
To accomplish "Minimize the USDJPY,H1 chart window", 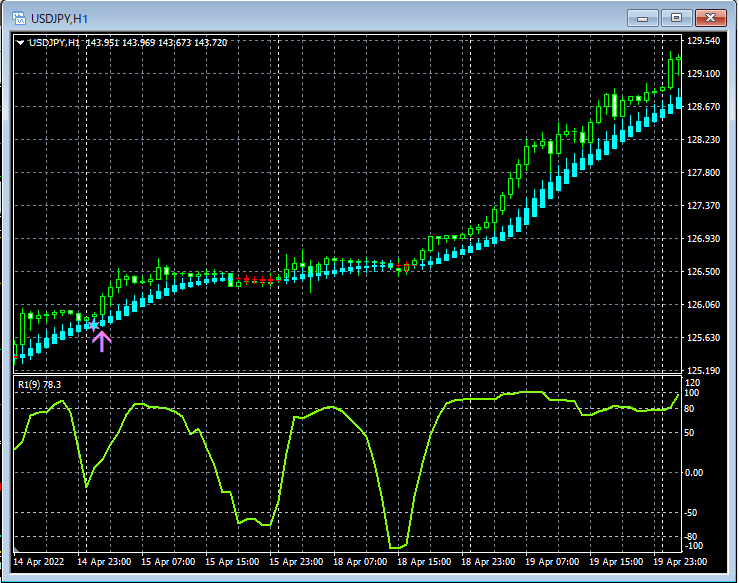I will pyautogui.click(x=642, y=18).
